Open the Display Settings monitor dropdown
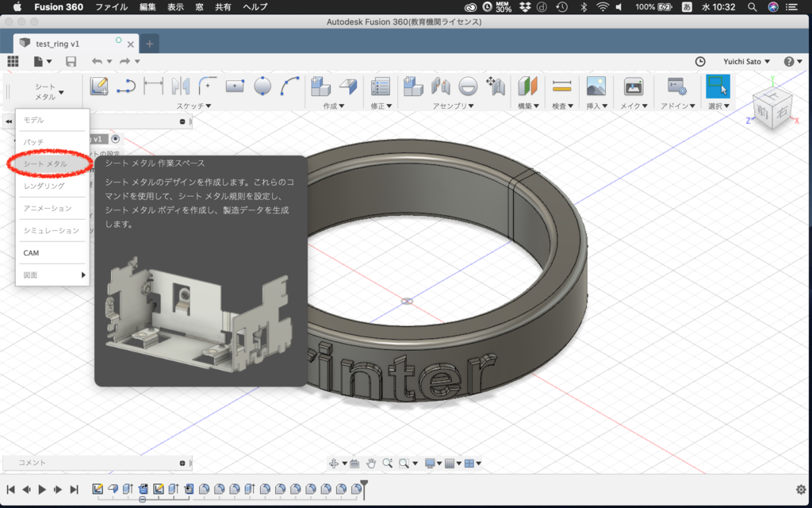Image resolution: width=812 pixels, height=508 pixels. pos(432,464)
